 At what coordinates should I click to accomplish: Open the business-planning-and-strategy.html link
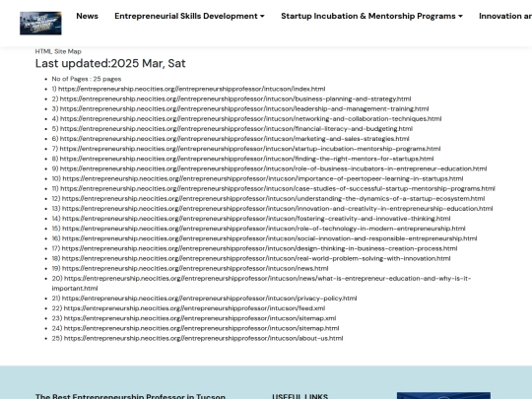coord(235,99)
